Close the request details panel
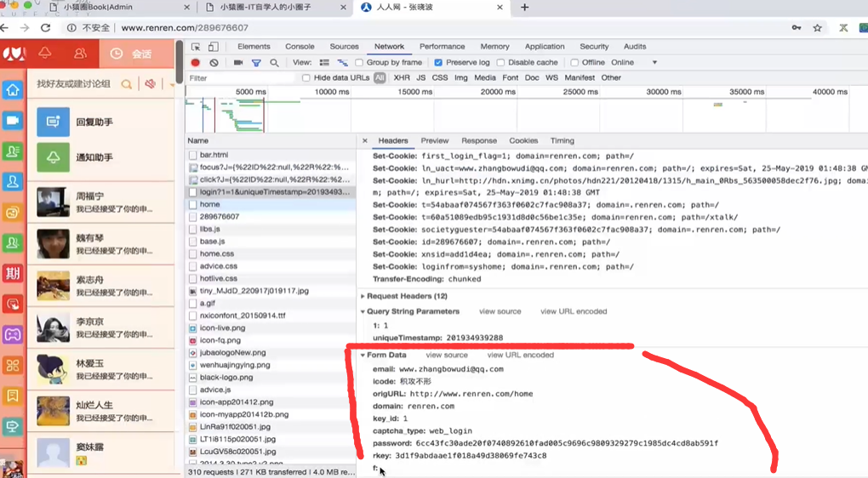Viewport: 868px width, 478px height. pyautogui.click(x=365, y=141)
